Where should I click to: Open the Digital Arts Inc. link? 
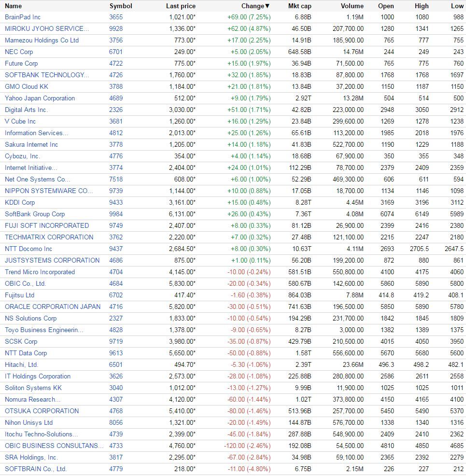pos(27,110)
